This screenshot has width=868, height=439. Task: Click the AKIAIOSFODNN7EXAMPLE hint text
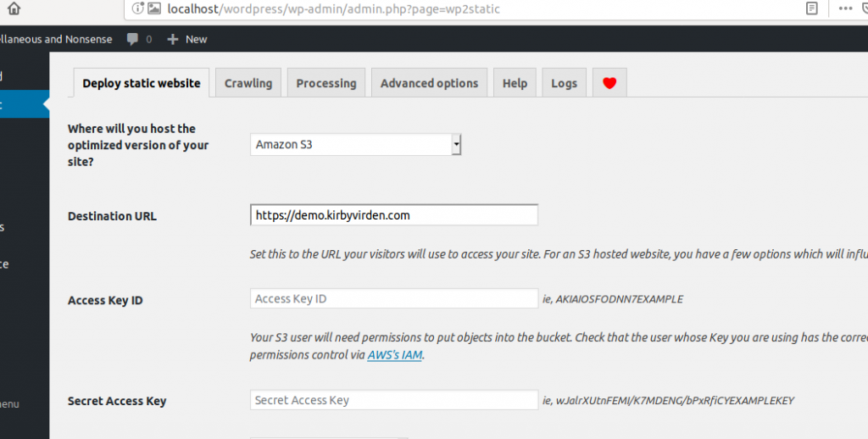click(613, 299)
